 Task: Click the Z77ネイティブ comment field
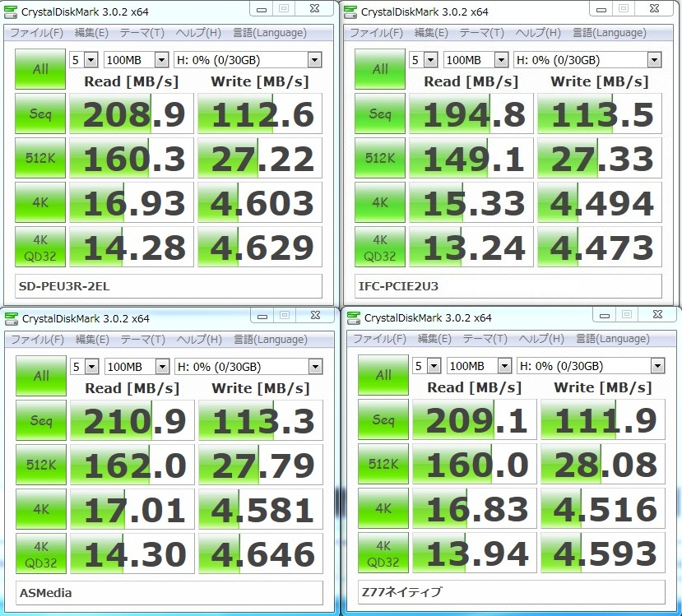tap(512, 592)
